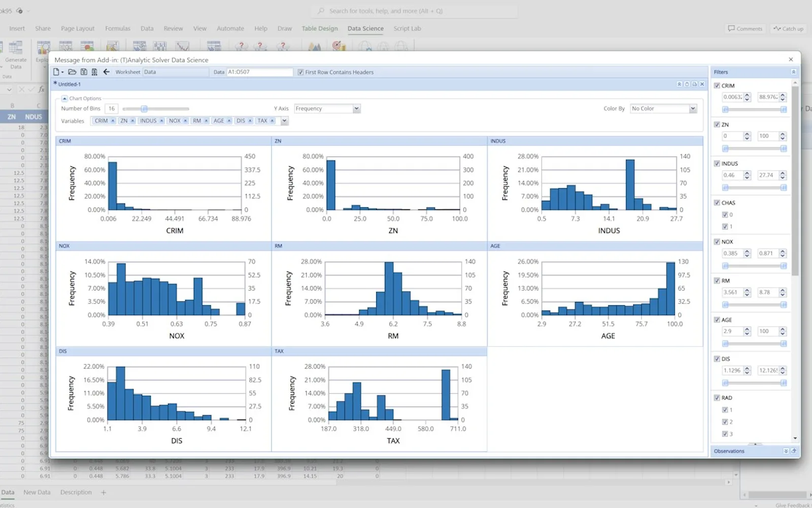Click the add sheet plus icon
This screenshot has width=812, height=508.
pyautogui.click(x=104, y=492)
